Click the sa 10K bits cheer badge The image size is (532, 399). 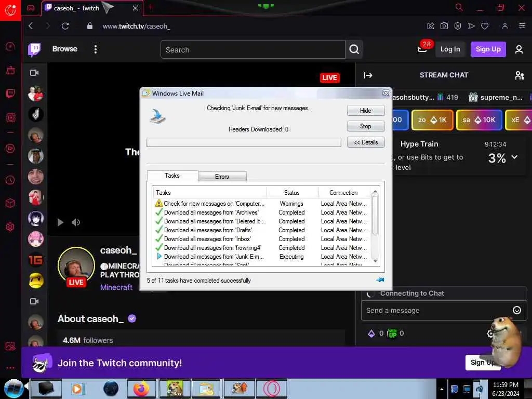click(479, 120)
